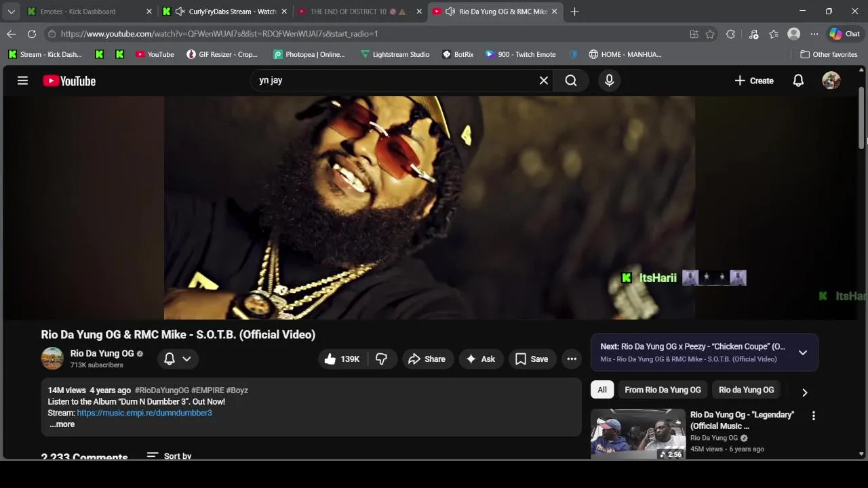Open the Lightstream Studio bookmark
Image resolution: width=868 pixels, height=488 pixels.
point(395,54)
